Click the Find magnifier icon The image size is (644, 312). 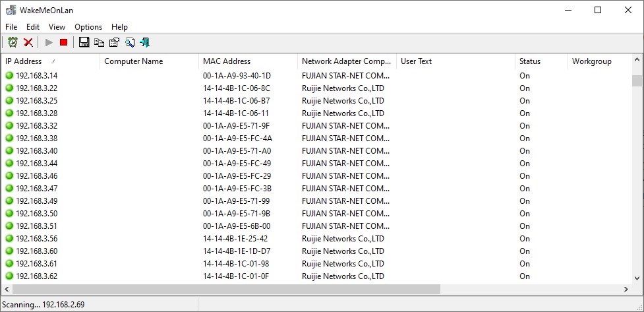(130, 42)
